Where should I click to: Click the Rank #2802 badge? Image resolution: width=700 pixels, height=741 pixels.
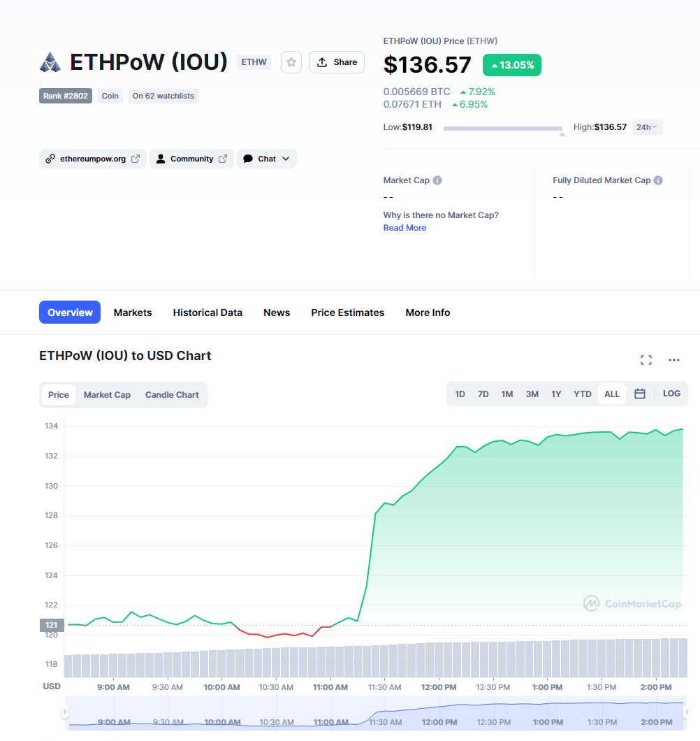66,96
